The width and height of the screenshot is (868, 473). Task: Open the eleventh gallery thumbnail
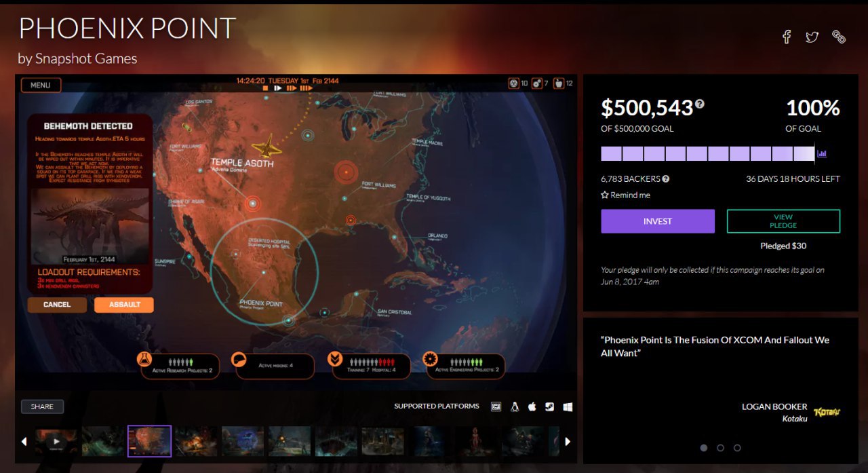[x=522, y=441]
